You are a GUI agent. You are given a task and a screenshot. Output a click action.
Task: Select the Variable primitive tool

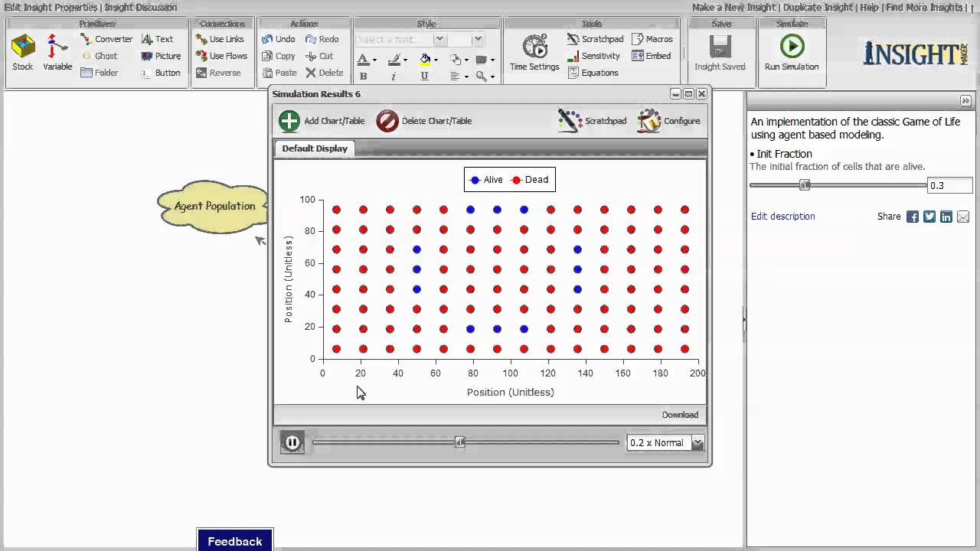pos(57,53)
